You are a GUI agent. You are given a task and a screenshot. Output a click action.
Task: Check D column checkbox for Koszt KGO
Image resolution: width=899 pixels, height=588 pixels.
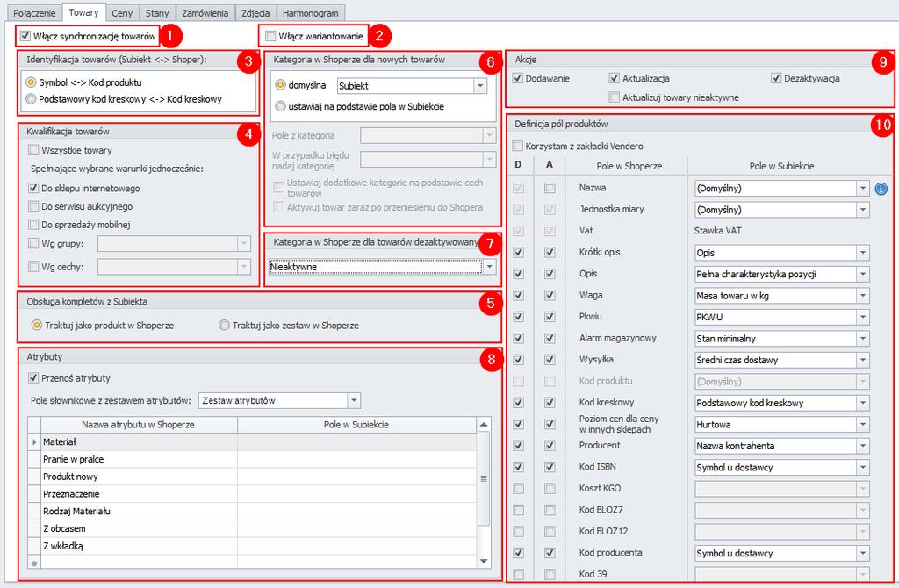518,488
